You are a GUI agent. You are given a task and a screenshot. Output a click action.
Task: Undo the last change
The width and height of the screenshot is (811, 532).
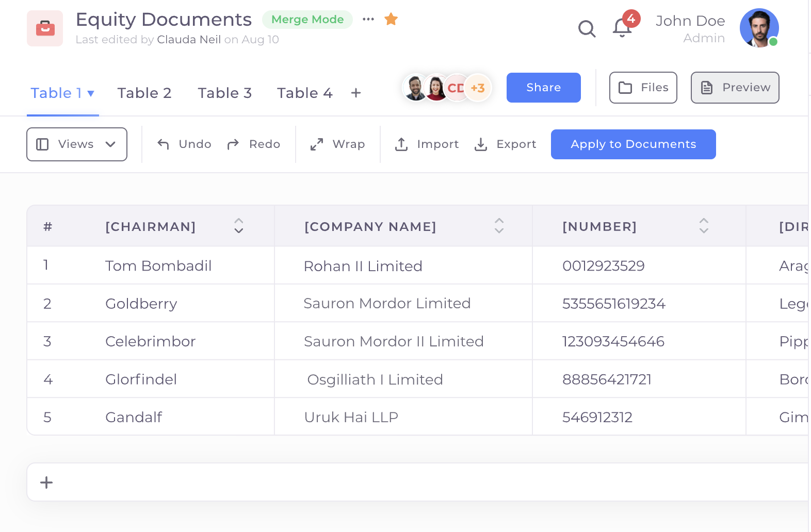pyautogui.click(x=185, y=144)
